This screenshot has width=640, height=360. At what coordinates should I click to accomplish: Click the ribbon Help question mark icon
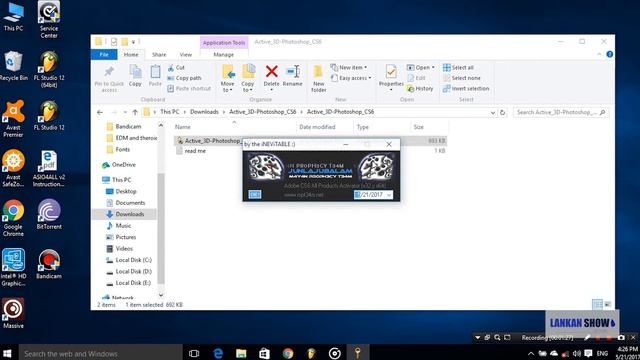point(609,54)
